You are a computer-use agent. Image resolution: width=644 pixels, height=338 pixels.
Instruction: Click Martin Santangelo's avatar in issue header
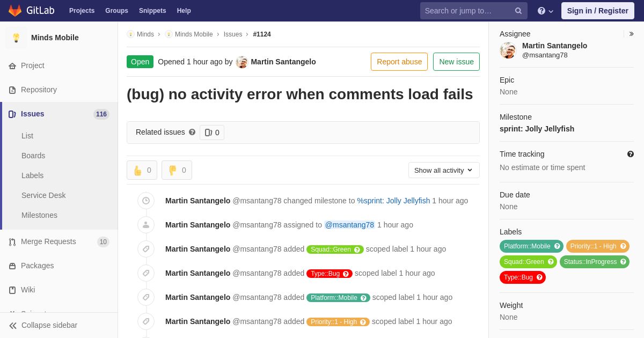pos(242,62)
